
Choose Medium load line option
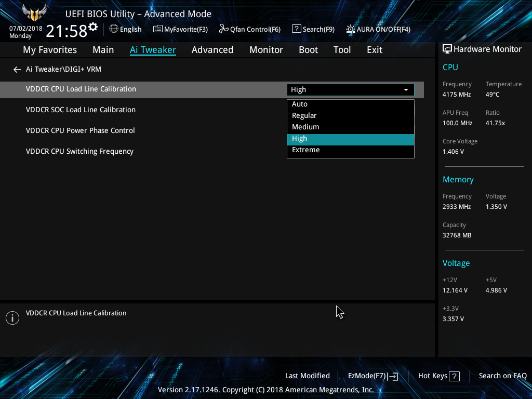[351, 127]
